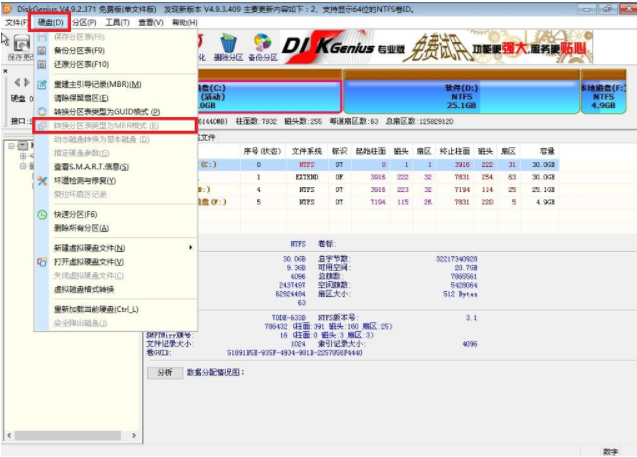The width and height of the screenshot is (637, 457).
Task: Click the previous disk left arrow
Action: pyautogui.click(x=17, y=82)
